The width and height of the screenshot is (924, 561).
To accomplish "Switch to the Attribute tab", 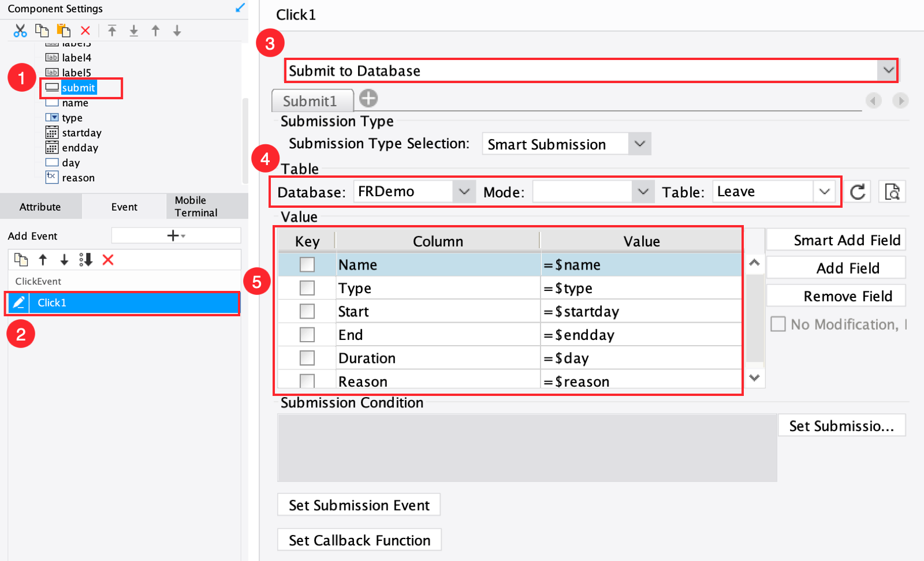I will [x=40, y=207].
